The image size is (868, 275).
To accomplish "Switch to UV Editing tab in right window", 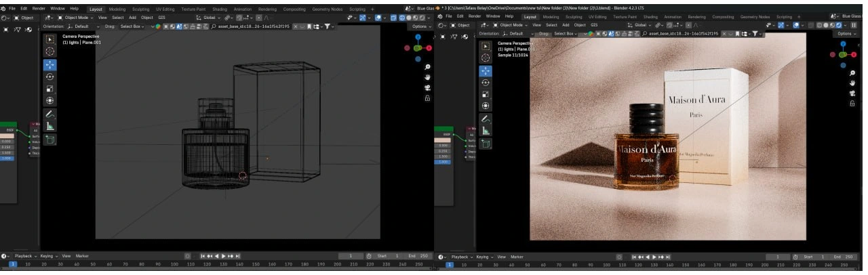I will coord(598,16).
